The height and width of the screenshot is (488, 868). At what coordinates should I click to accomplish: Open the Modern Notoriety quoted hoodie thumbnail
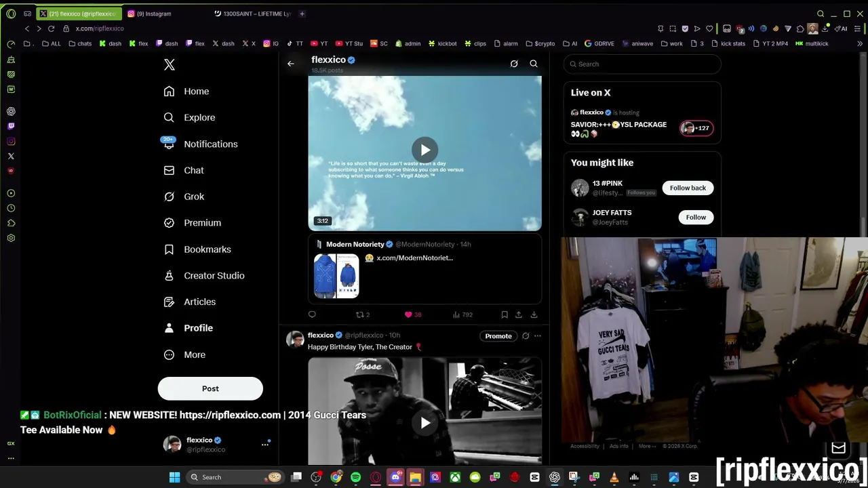point(336,276)
